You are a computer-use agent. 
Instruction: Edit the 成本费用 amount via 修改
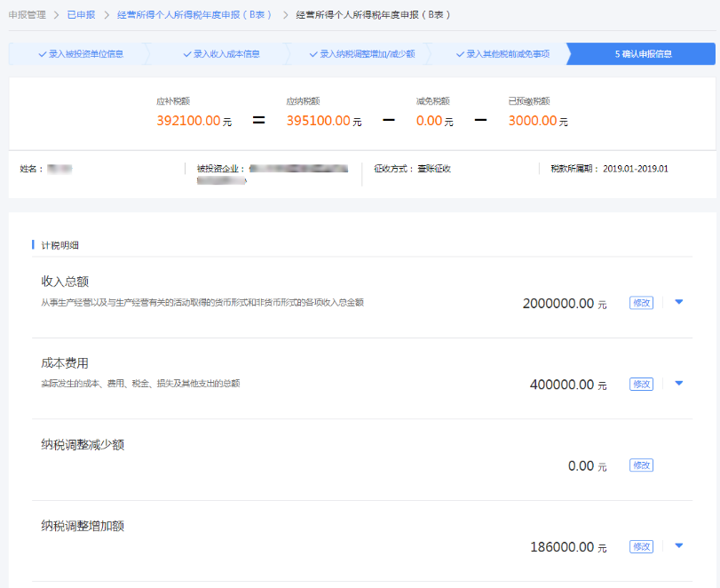641,385
